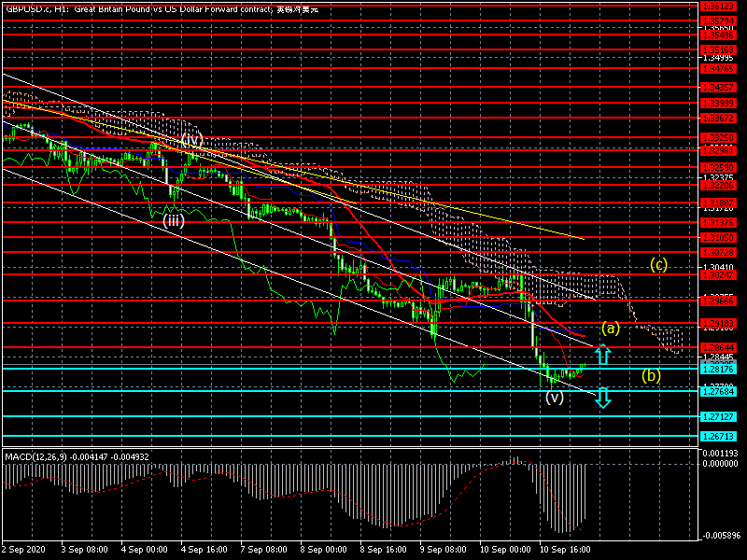Click the 1.26713 cyan price label
Image resolution: width=747 pixels, height=560 pixels.
tap(717, 437)
